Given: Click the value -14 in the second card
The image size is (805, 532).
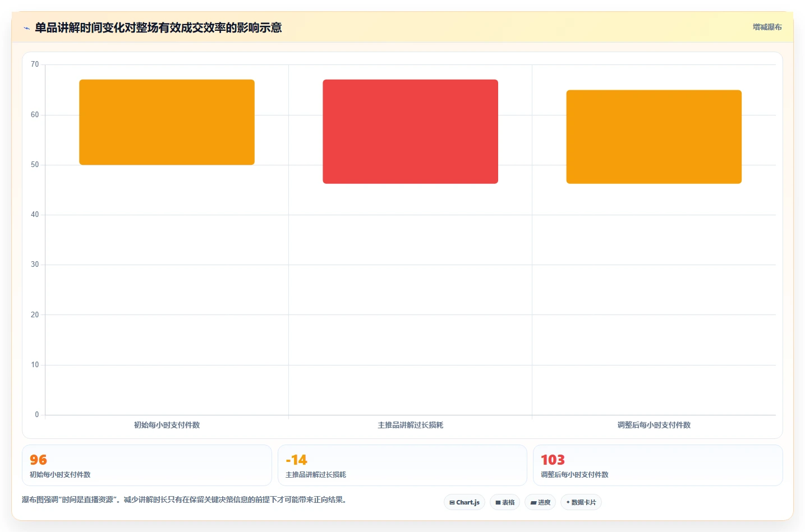Looking at the screenshot, I should tap(296, 460).
